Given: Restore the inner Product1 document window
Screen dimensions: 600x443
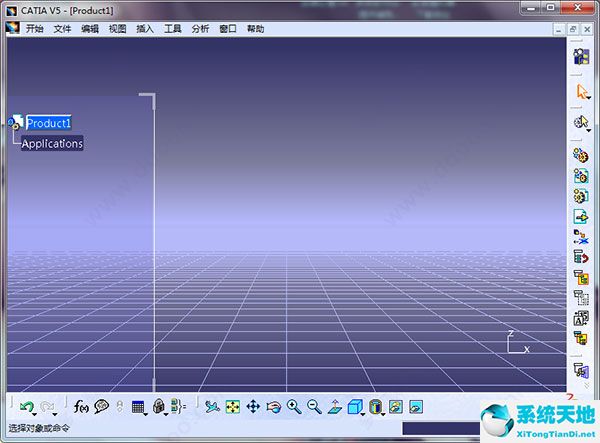Looking at the screenshot, I should [x=573, y=29].
